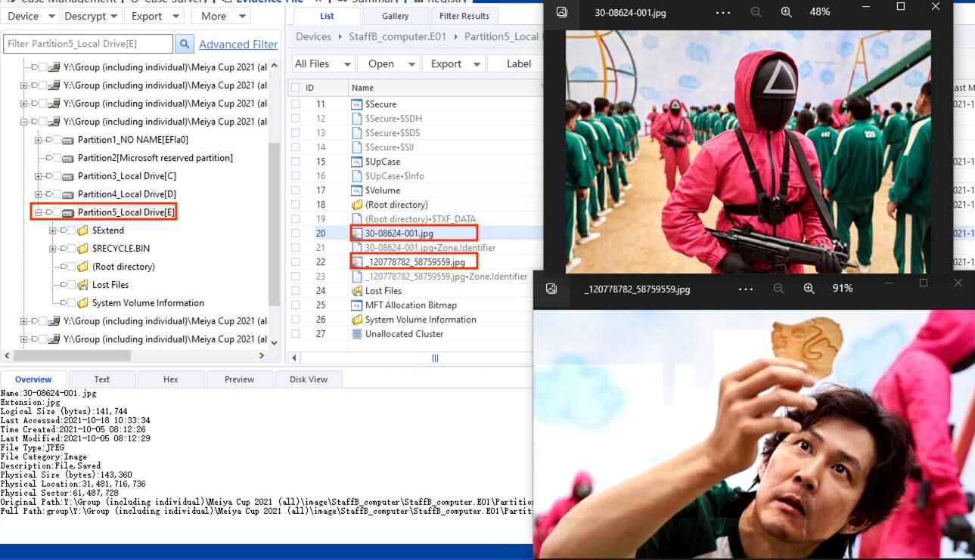The image size is (975, 560).
Task: Click Devices in the breadcrumb path
Action: tap(313, 36)
